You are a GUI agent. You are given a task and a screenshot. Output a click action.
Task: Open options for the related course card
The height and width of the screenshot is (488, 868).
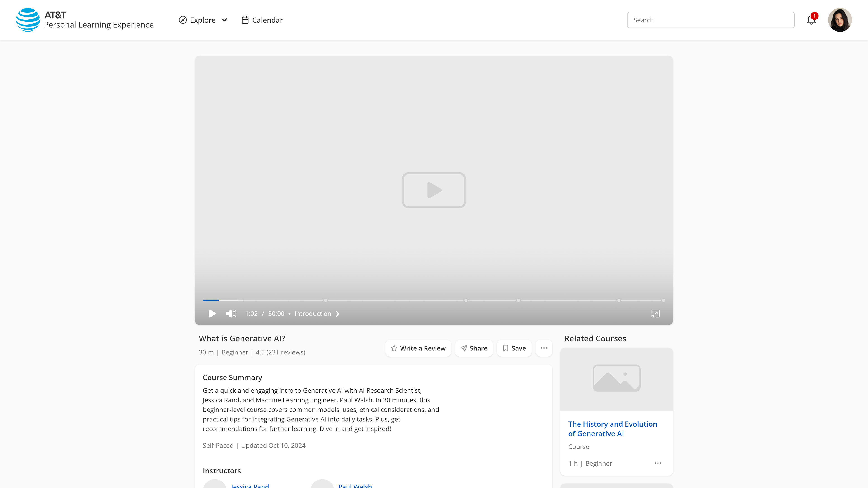[658, 463]
